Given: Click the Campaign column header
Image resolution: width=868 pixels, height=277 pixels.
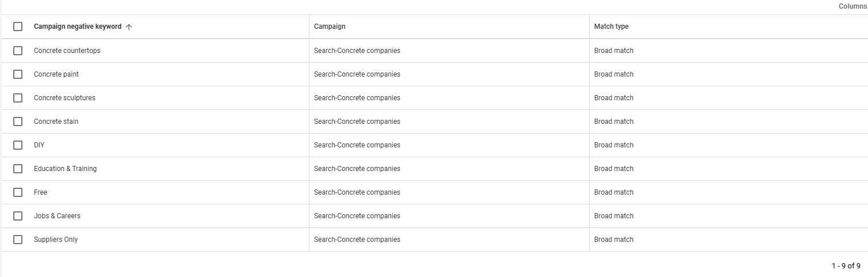Looking at the screenshot, I should click(x=330, y=26).
